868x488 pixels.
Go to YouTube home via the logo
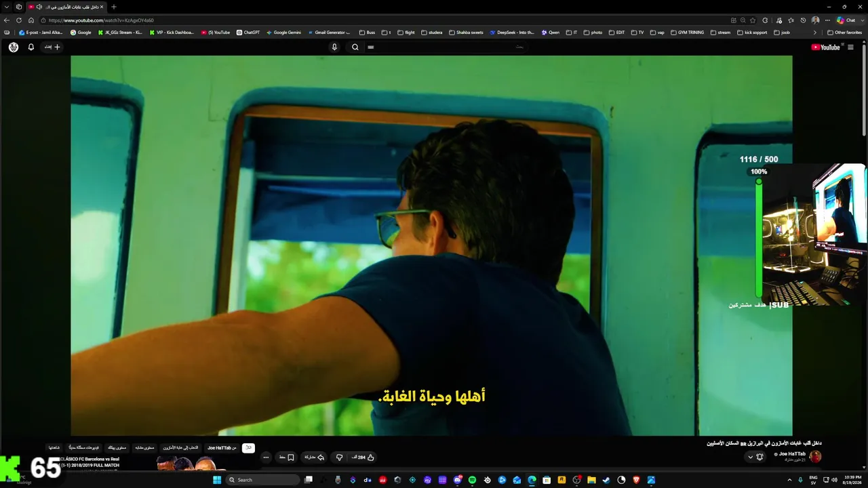coord(825,47)
